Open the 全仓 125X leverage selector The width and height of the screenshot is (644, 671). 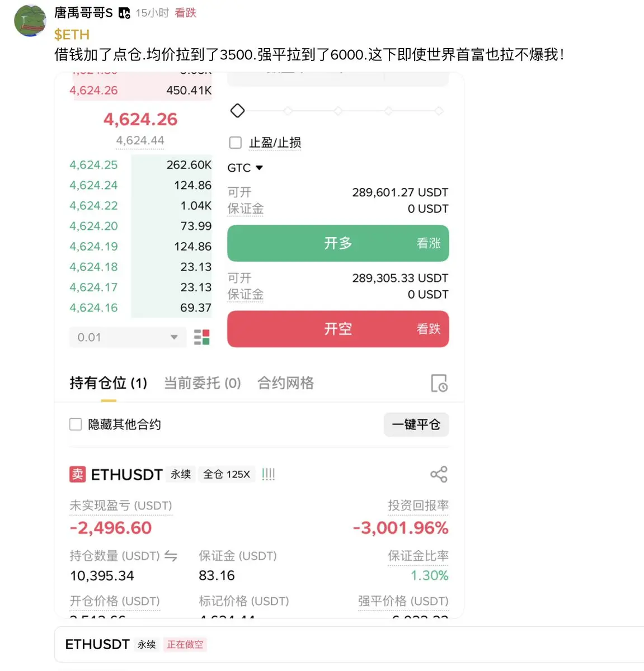coord(227,474)
